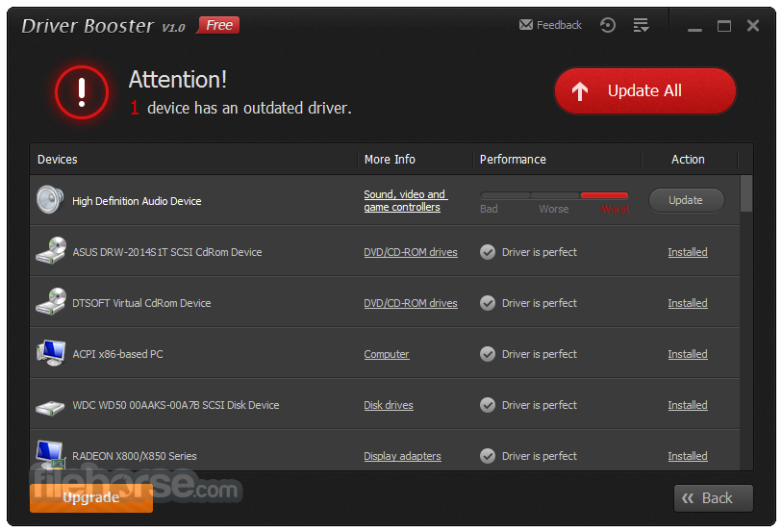The height and width of the screenshot is (532, 782).
Task: Open the Feedback envelope link
Action: 550,25
